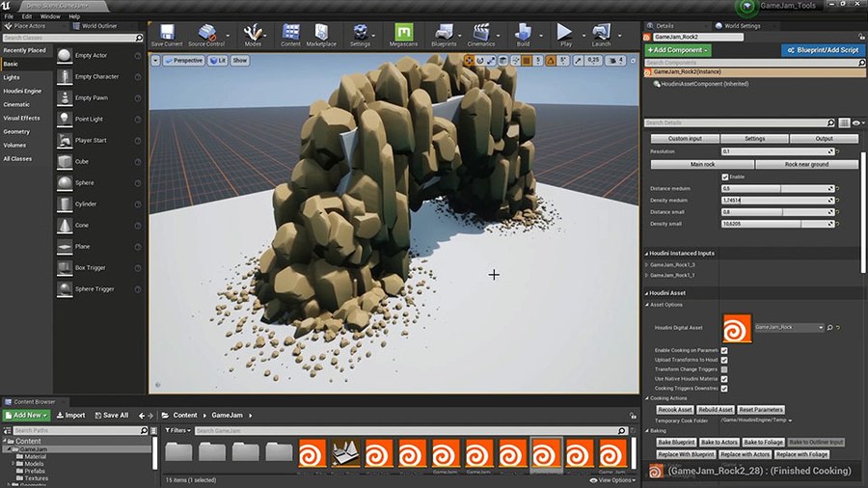Expand the GameJam_Rock1_1 instanced input
Screen dimensions: 868x488
(646, 275)
